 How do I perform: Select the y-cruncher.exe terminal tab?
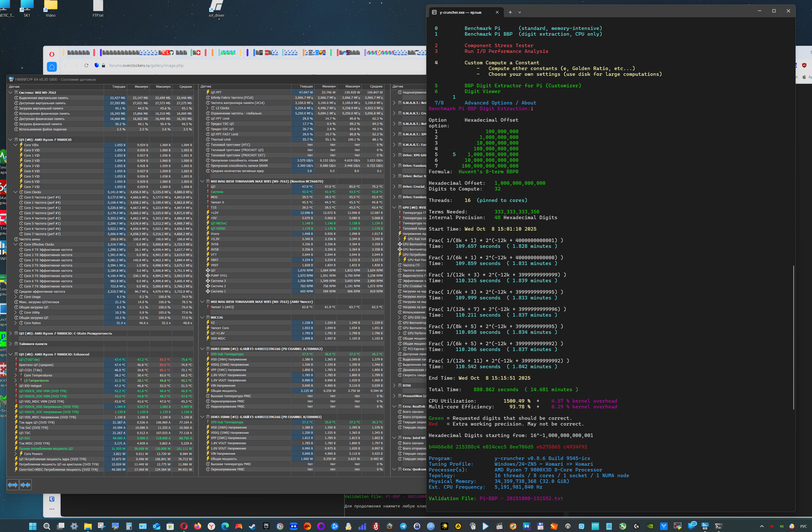(x=461, y=12)
